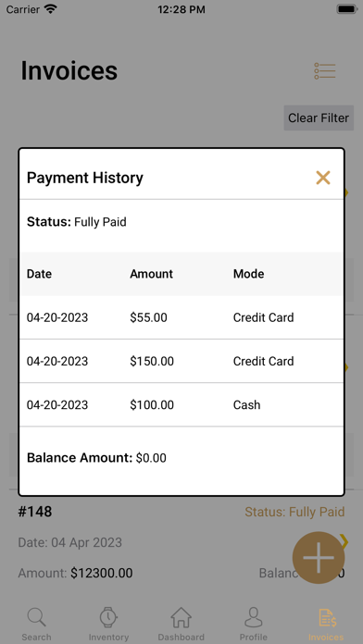Viewport: 363px width, 644px height.
Task: Tap the Invoices document icon
Action: pos(327,618)
